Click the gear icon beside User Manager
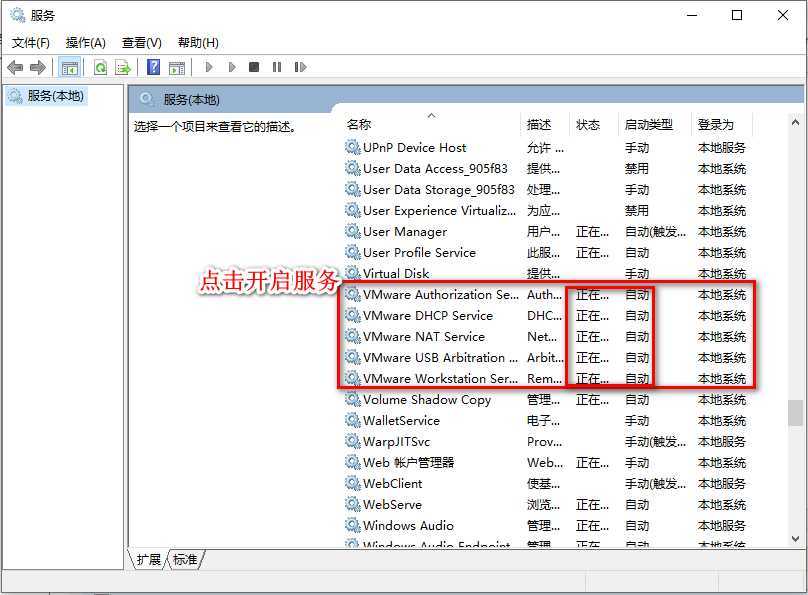This screenshot has height=595, width=808. click(352, 231)
